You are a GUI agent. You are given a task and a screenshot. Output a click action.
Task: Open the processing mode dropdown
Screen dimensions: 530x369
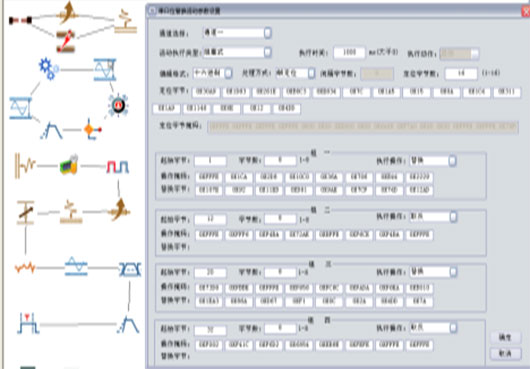312,73
